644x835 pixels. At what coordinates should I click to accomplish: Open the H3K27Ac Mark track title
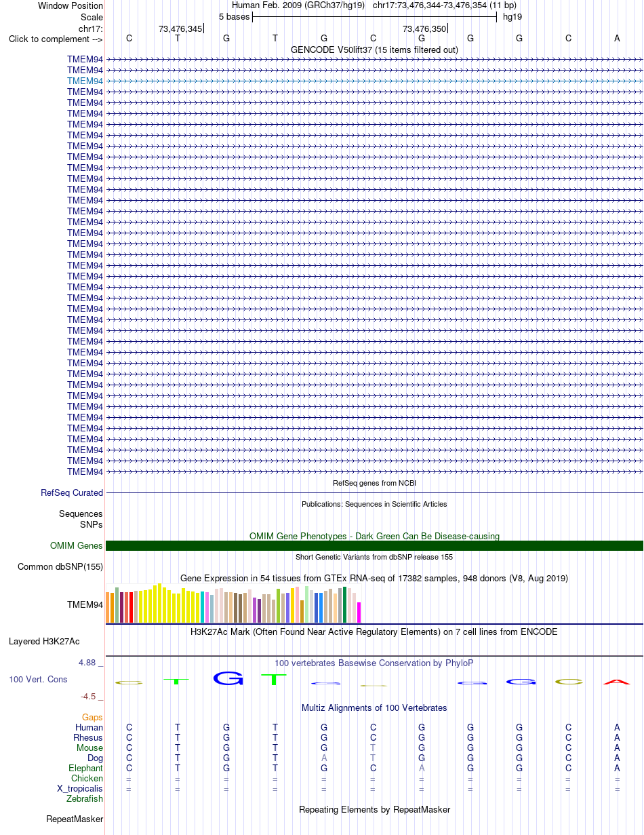(374, 632)
